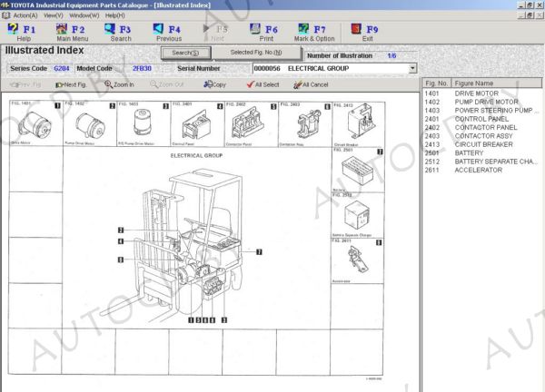Select list row 2512 BATTERY SEPARATE CHA...
545x392 pixels.
click(481, 162)
